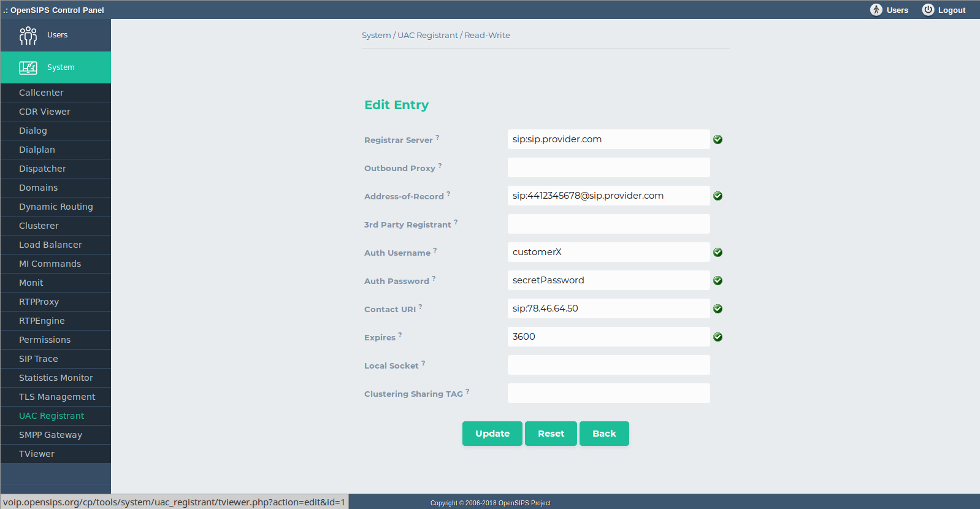The image size is (980, 509).
Task: Click UAC Registrant breadcrumb link
Action: click(x=427, y=36)
